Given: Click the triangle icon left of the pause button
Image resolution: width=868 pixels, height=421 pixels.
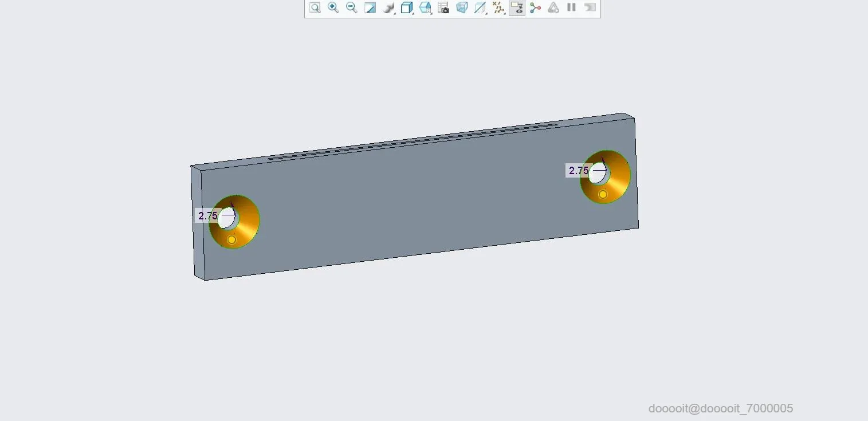Looking at the screenshot, I should [x=553, y=7].
